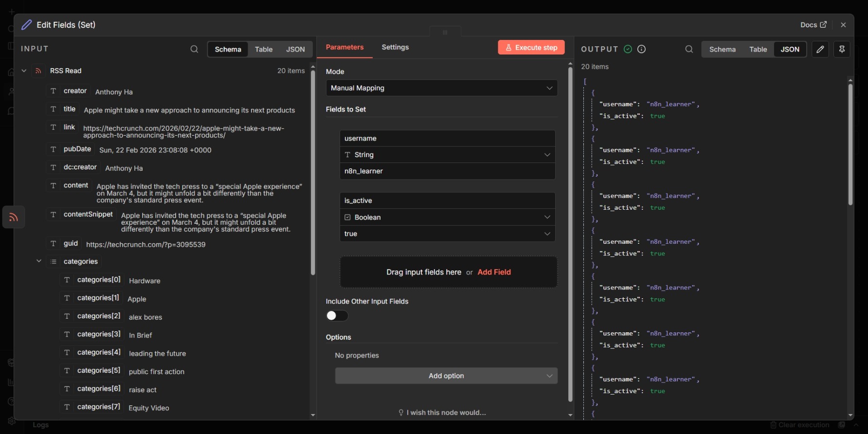Screen dimensions: 868x434
Task: Switch input view to Table
Action: tap(264, 49)
